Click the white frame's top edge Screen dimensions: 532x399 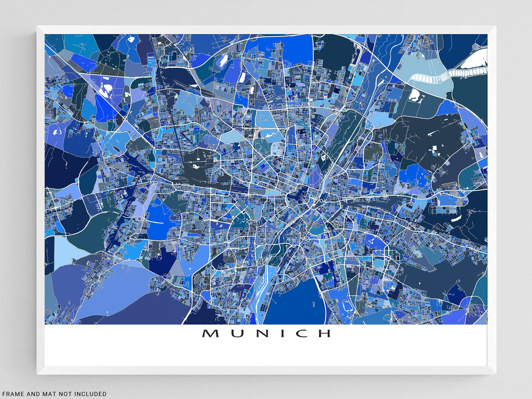coord(266,28)
